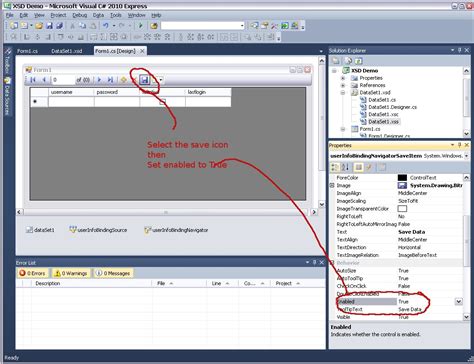Click the Properties icon in Solution Explorer toolbar
The image size is (474, 364).
point(336,61)
